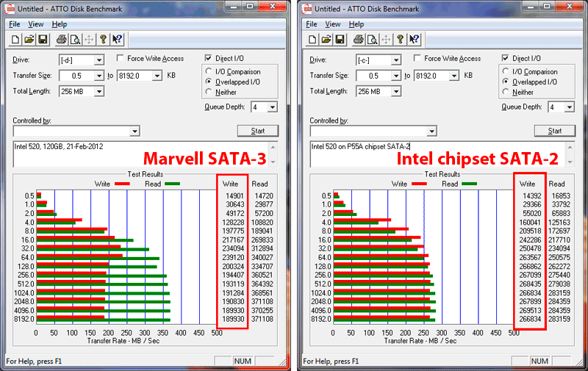Click description field with 'Intel 520, 120GB' text
The image size is (588, 371).
(x=141, y=154)
